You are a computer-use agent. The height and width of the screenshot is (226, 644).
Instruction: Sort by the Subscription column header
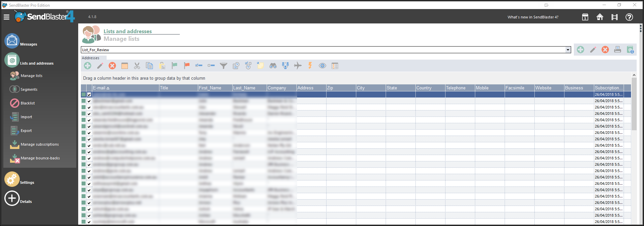tap(609, 88)
